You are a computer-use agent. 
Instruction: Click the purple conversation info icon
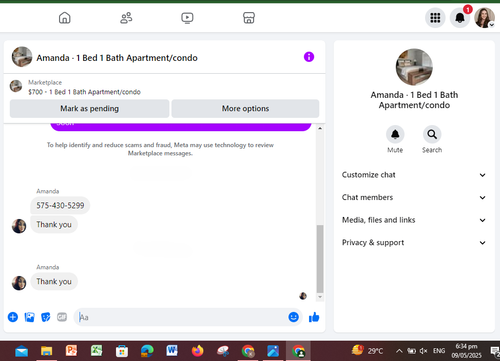(x=309, y=57)
